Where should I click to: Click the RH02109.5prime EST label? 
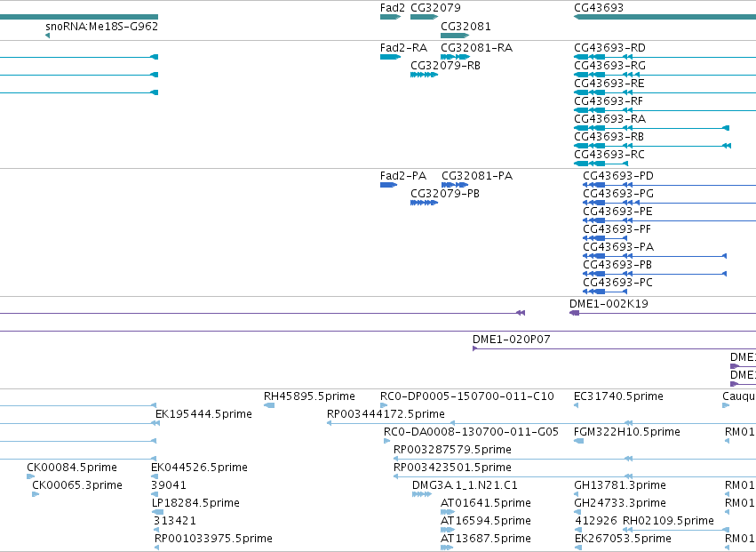[x=668, y=521]
